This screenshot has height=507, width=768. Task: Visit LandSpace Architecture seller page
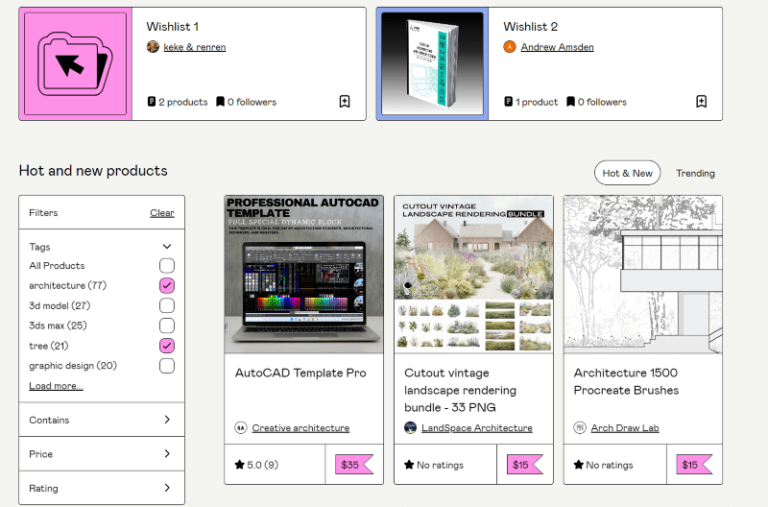[x=477, y=428]
